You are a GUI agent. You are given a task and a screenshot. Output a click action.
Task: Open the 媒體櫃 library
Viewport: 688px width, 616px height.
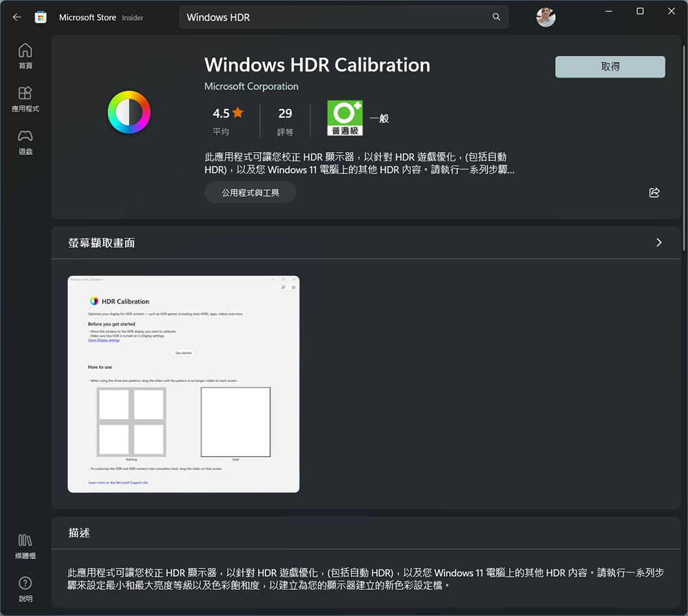(25, 546)
